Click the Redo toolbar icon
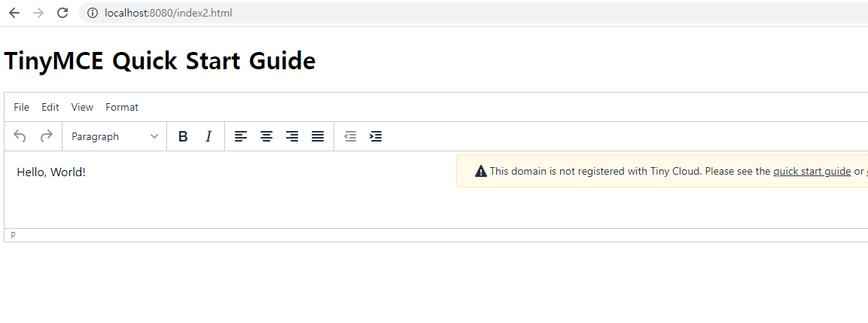This screenshot has height=323, width=868. pyautogui.click(x=47, y=136)
